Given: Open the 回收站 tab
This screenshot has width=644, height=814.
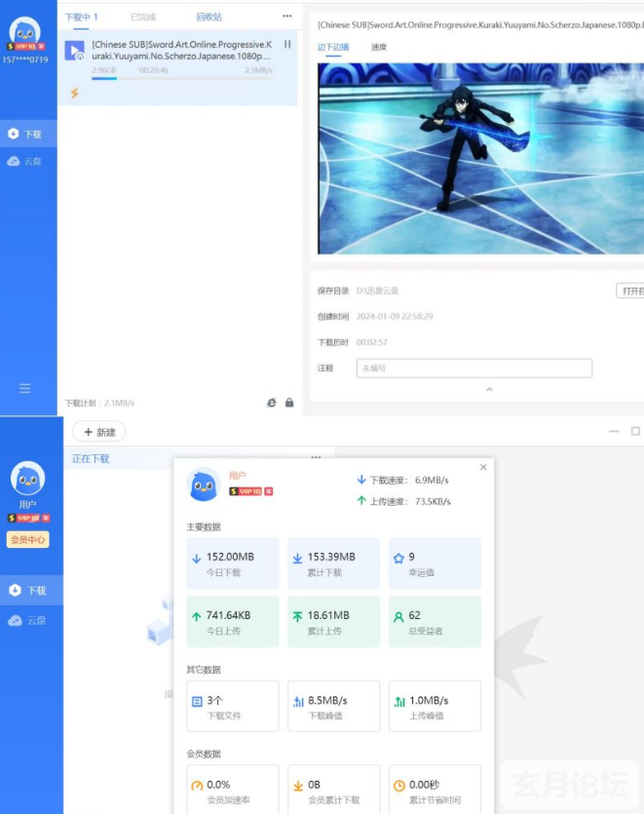Looking at the screenshot, I should tap(209, 18).
